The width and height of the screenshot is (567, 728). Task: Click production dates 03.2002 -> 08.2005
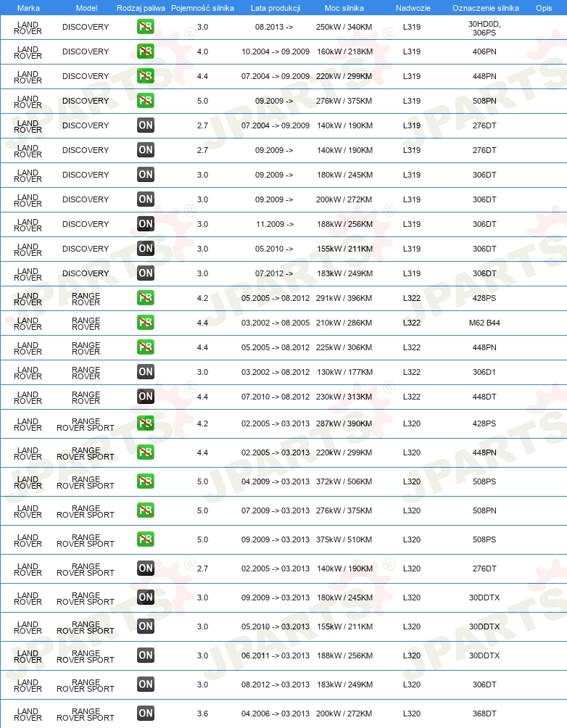pyautogui.click(x=276, y=323)
